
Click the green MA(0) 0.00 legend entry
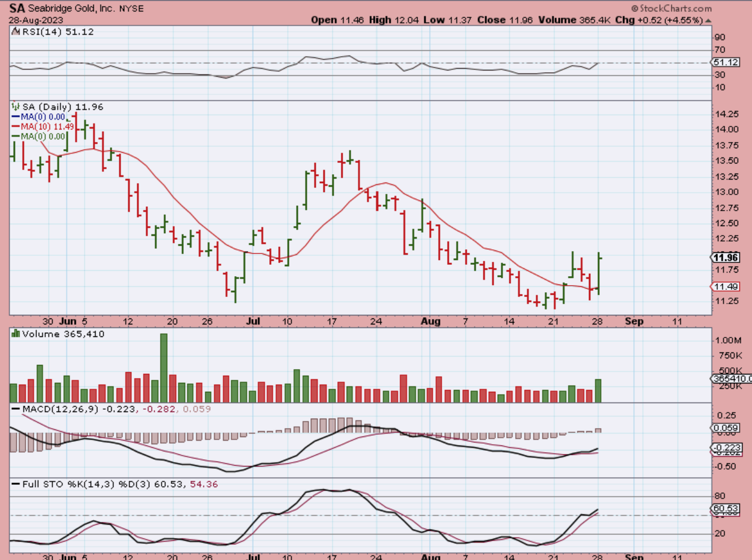pos(39,136)
